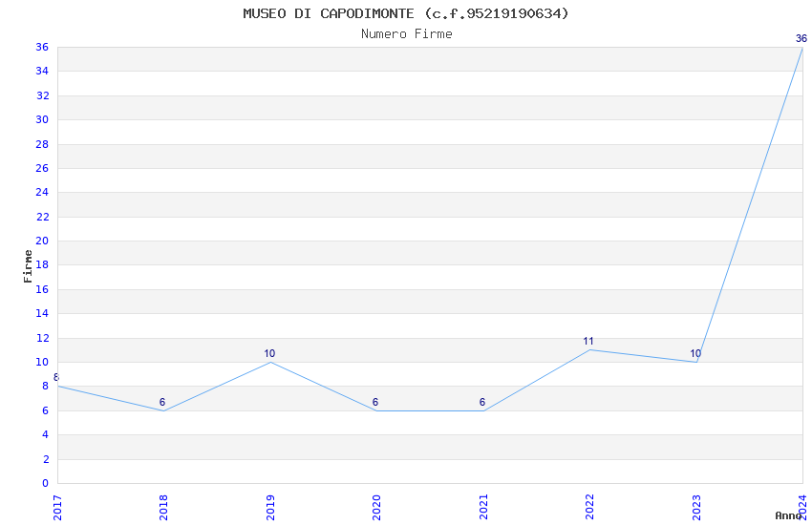Image resolution: width=812 pixels, height=525 pixels.
Task: Click y-axis tick value 24
Action: tap(42, 192)
